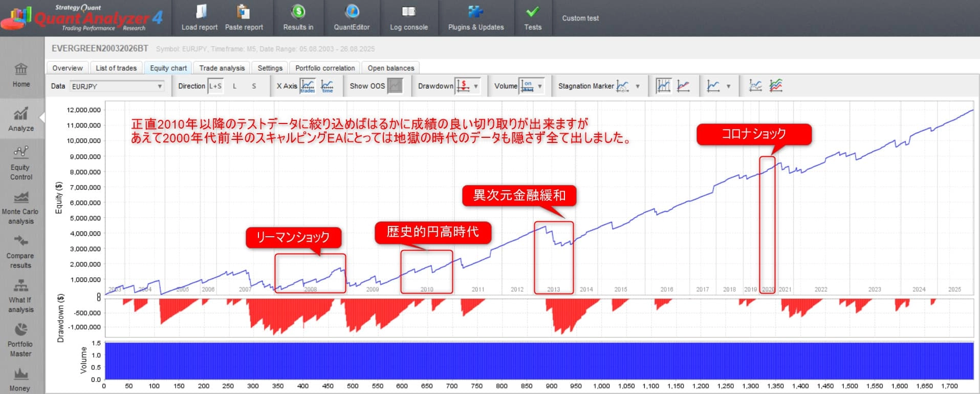
Task: Set X Axis to time
Action: point(328,86)
